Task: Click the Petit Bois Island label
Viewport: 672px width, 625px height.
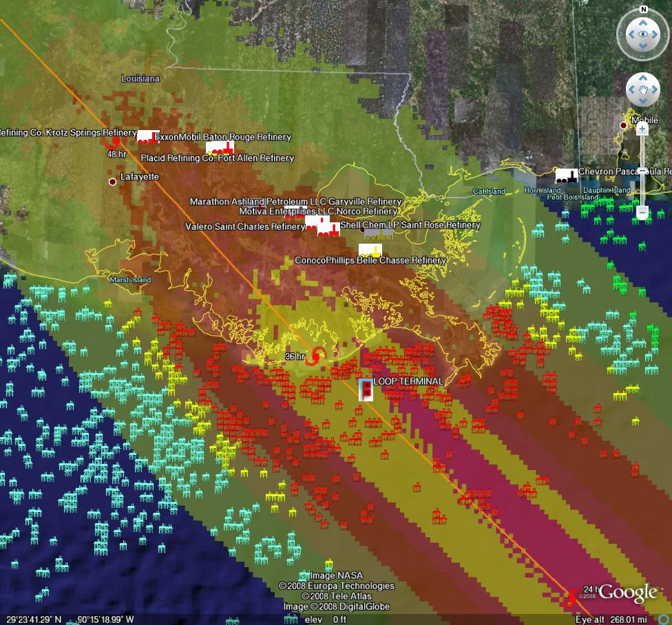Action: click(x=573, y=197)
